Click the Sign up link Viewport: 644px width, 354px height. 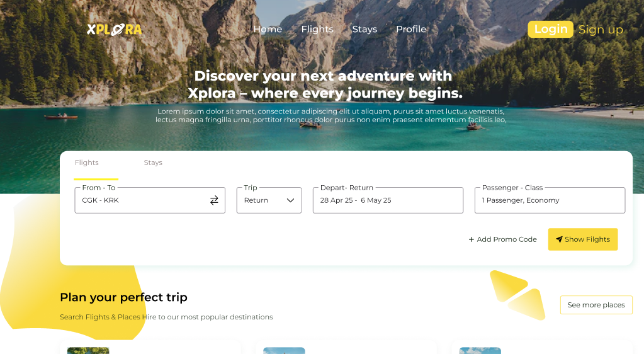coord(601,30)
